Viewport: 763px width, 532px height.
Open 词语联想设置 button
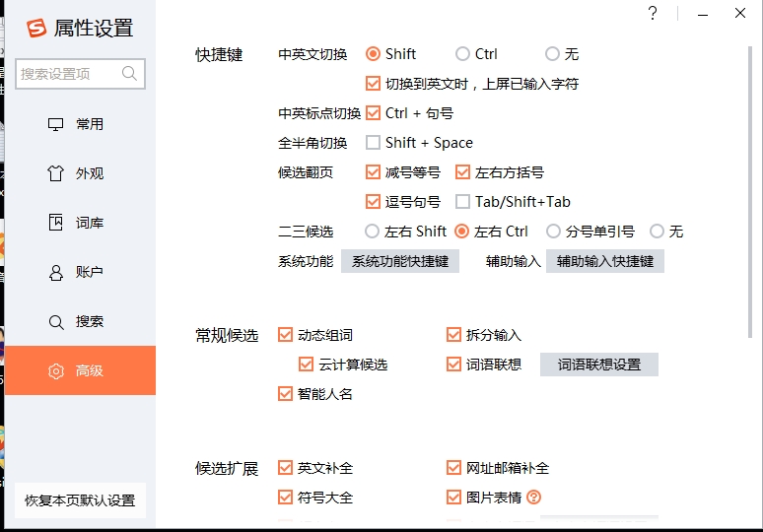(x=598, y=365)
